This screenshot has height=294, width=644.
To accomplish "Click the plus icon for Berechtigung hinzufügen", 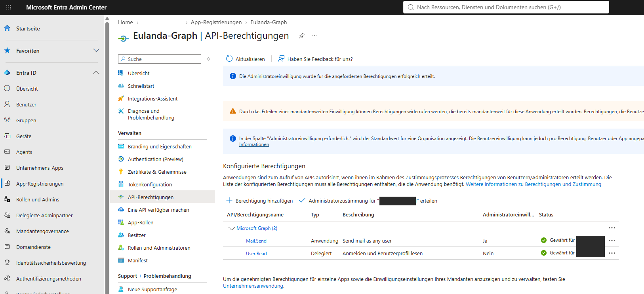I will [x=229, y=200].
